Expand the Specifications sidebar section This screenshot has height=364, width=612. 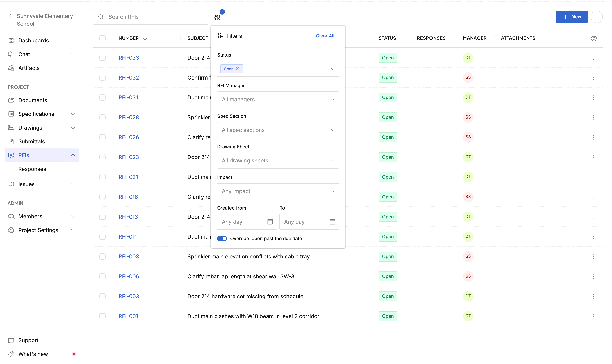point(73,114)
